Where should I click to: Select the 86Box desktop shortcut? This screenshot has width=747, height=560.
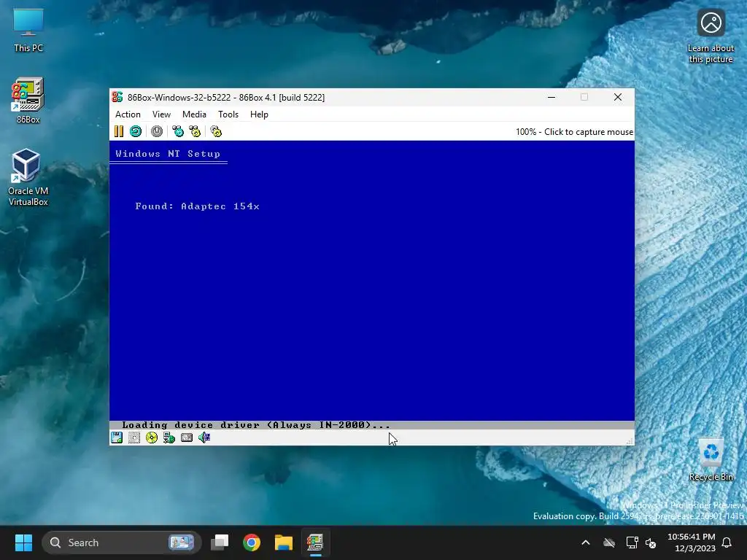pos(28,101)
